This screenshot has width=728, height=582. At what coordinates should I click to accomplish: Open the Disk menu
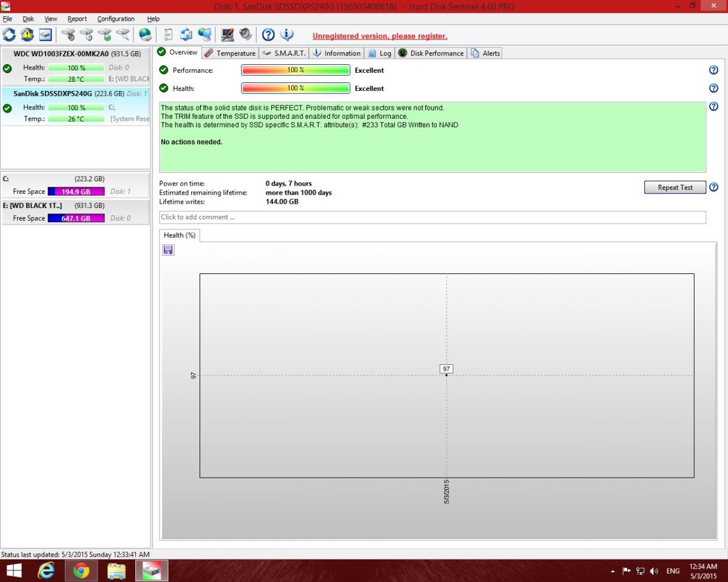pyautogui.click(x=28, y=19)
